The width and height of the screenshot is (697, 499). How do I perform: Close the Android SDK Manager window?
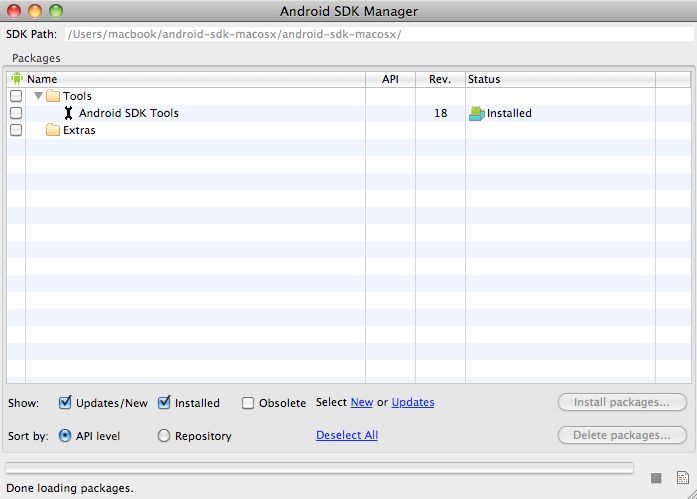pyautogui.click(x=14, y=11)
